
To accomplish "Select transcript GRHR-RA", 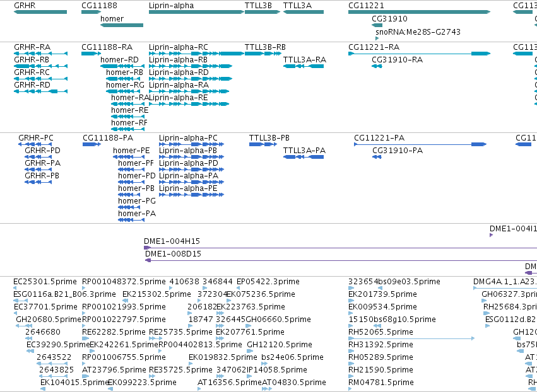I will [32, 47].
